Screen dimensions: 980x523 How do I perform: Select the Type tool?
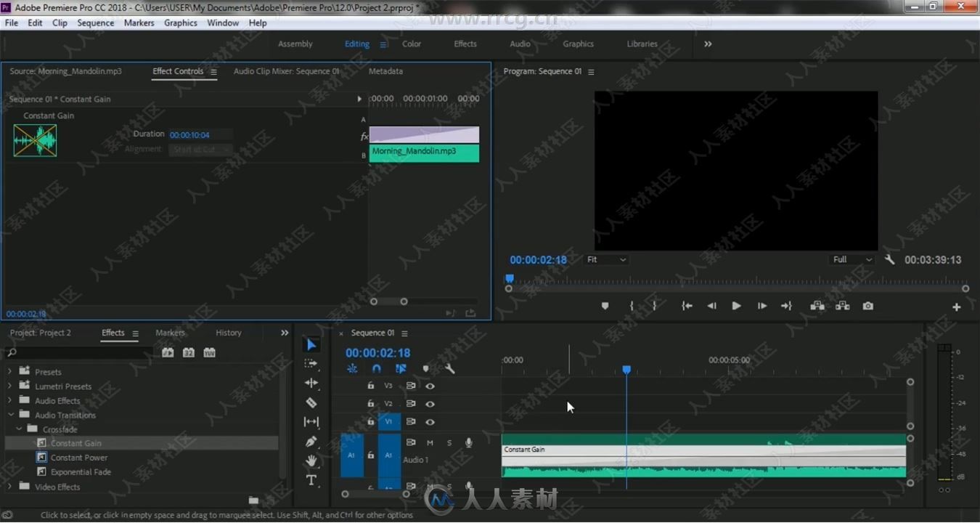(x=311, y=480)
